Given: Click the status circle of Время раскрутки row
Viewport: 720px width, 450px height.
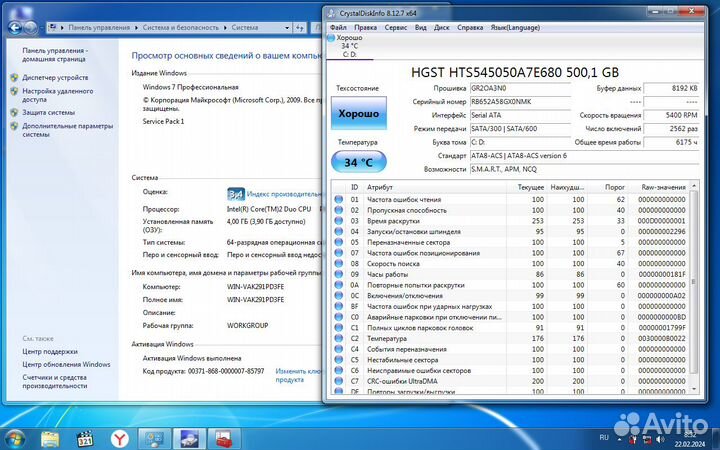Looking at the screenshot, I should [338, 221].
